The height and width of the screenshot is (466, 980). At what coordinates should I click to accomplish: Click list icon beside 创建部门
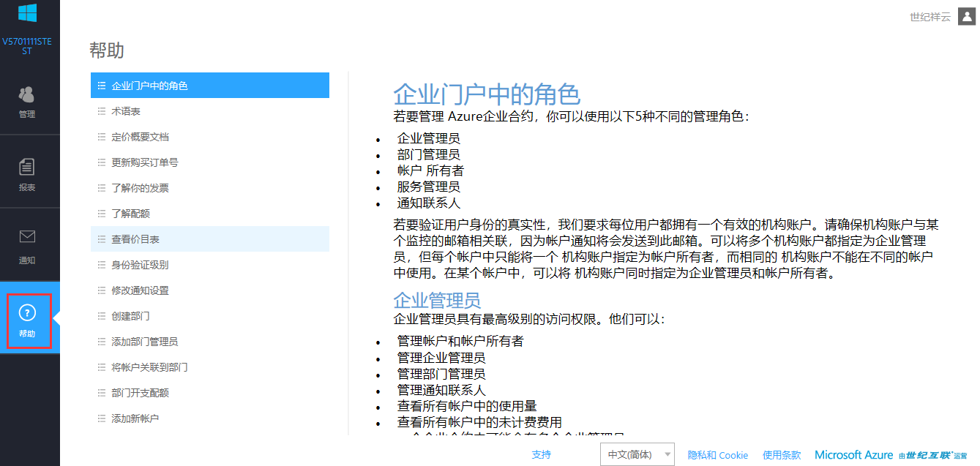102,316
